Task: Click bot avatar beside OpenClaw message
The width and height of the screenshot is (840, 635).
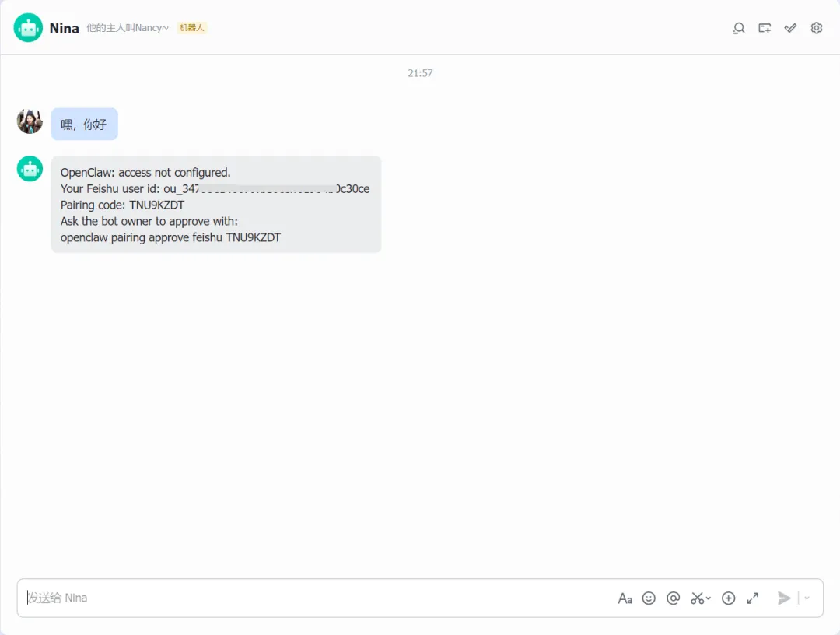Action: point(30,169)
